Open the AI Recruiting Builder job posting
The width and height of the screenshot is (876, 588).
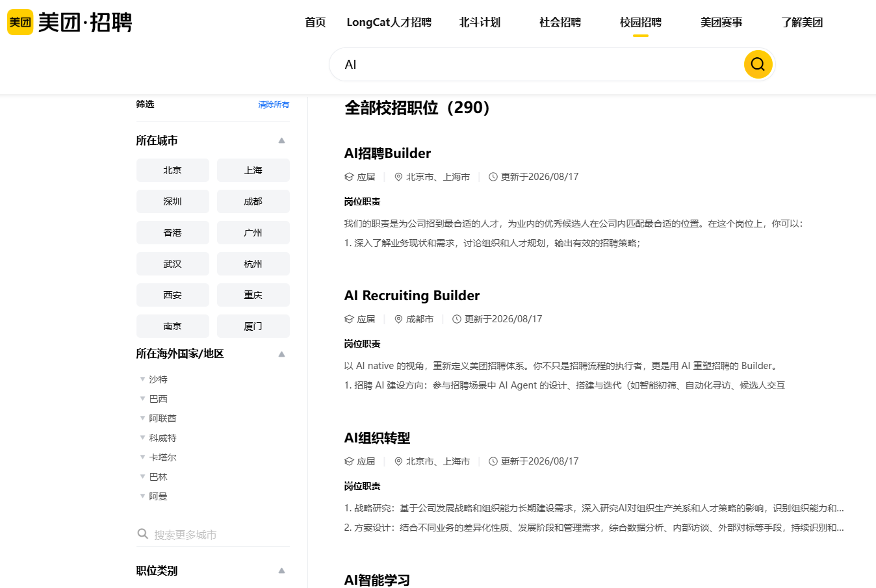[412, 296]
